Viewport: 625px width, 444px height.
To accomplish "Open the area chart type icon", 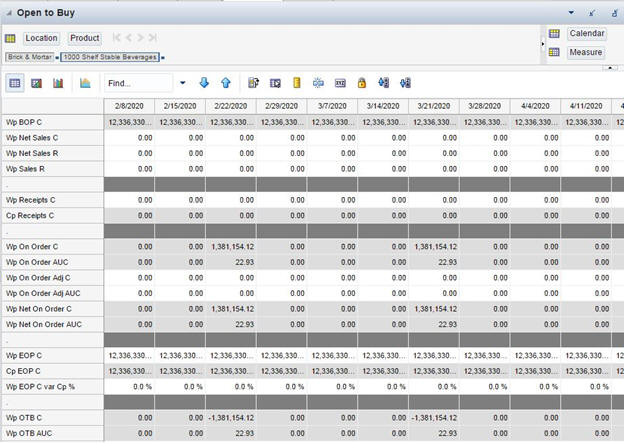I will click(x=85, y=83).
